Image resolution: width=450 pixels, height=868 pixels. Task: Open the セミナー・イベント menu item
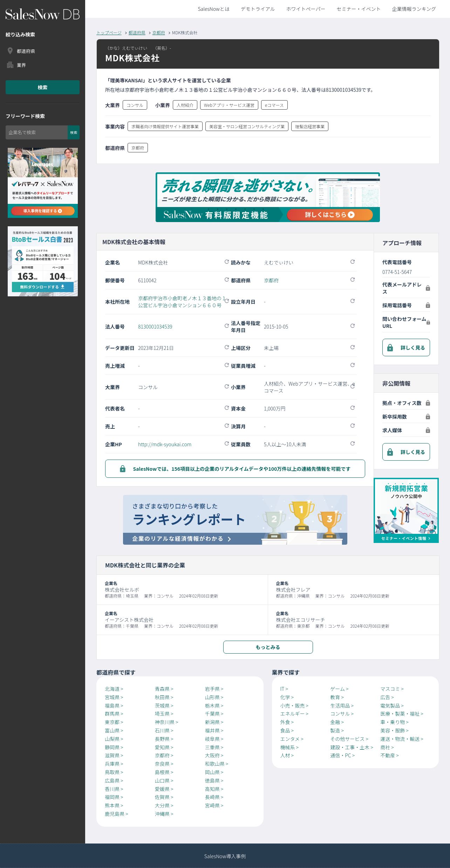(359, 9)
